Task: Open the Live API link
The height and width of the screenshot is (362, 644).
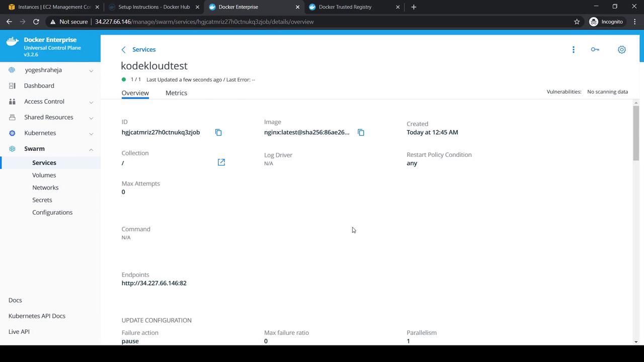Action: point(19,332)
